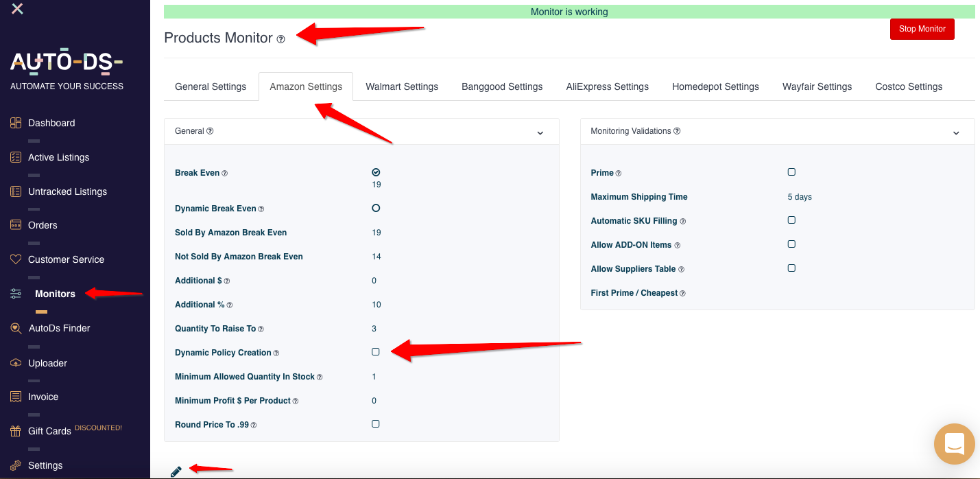Image resolution: width=980 pixels, height=479 pixels.
Task: Click the Customer Service heart icon
Action: (x=16, y=259)
